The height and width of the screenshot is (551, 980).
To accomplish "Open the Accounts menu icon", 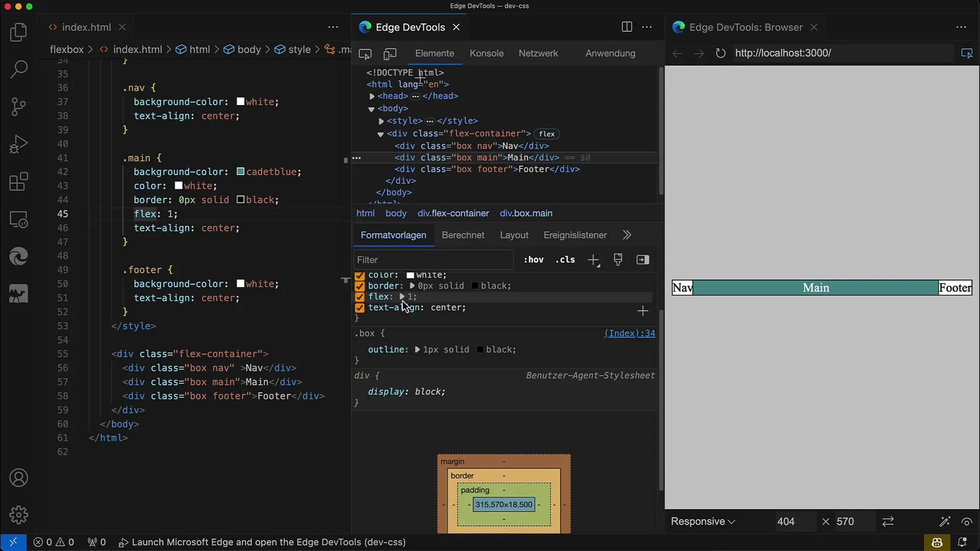I will click(18, 478).
